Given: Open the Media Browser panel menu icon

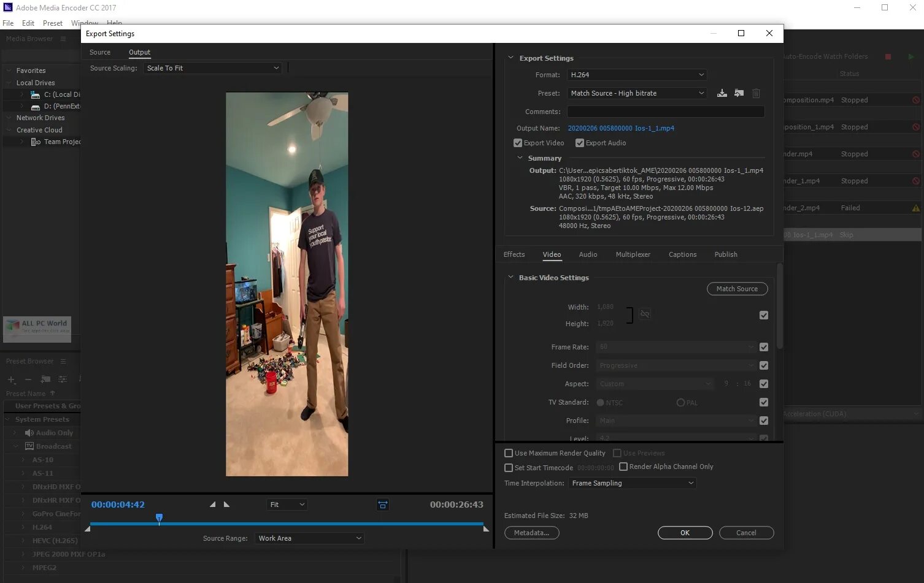Looking at the screenshot, I should click(x=63, y=39).
